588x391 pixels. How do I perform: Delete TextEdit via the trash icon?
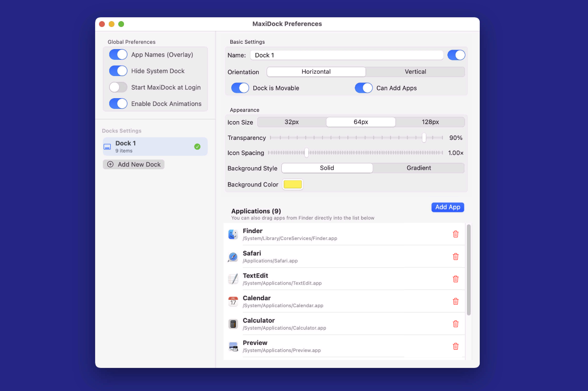pos(456,279)
